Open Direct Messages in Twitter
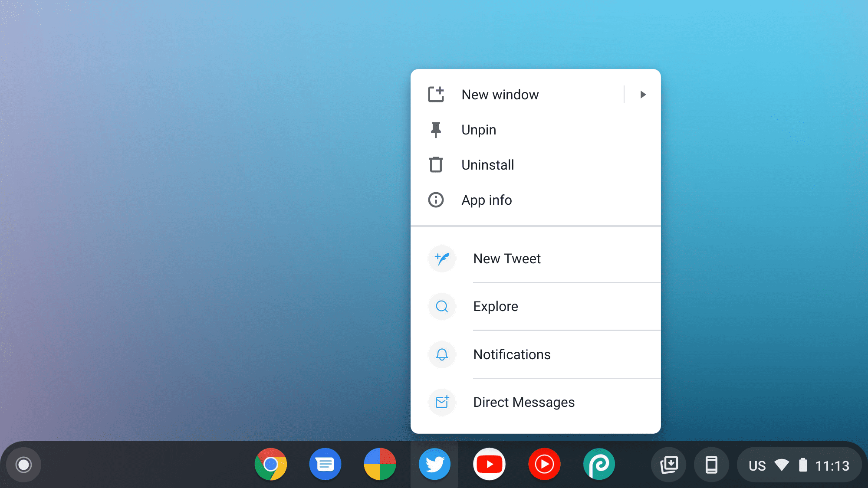This screenshot has height=488, width=868. (524, 402)
